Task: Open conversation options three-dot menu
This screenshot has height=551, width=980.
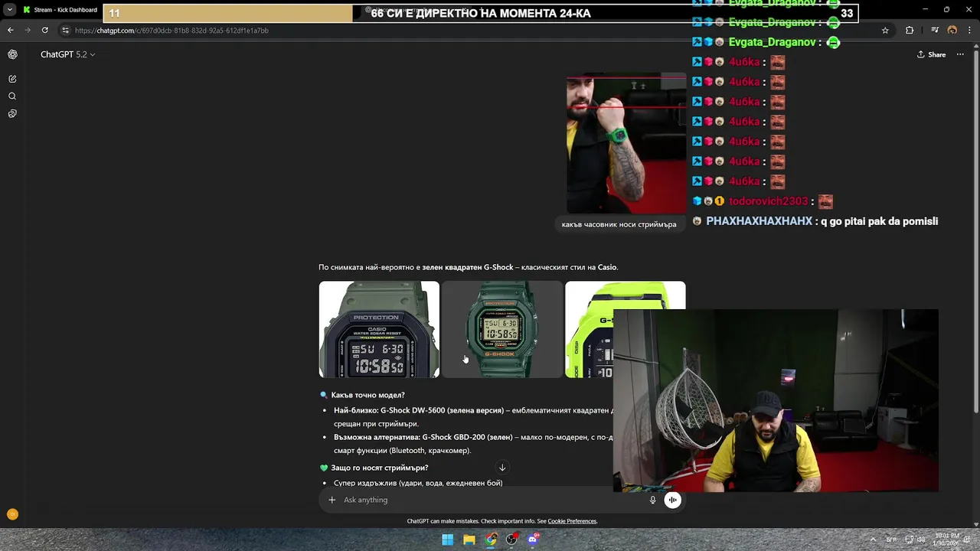Action: point(960,54)
